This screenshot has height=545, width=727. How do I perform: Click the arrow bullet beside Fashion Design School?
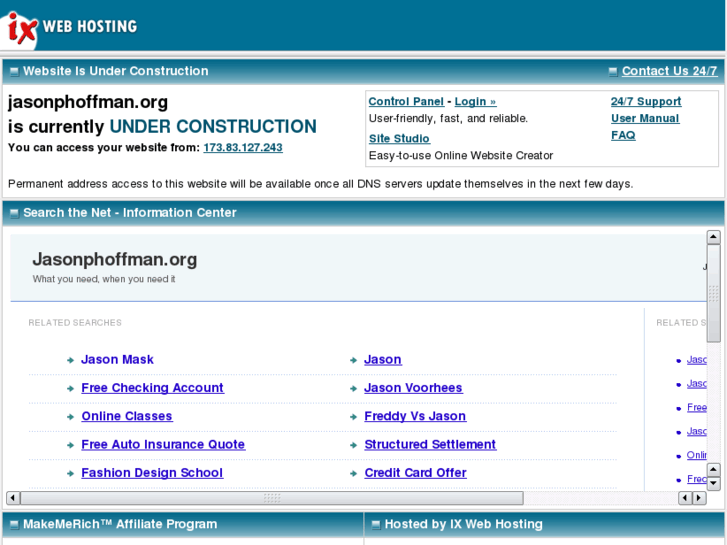(x=70, y=474)
